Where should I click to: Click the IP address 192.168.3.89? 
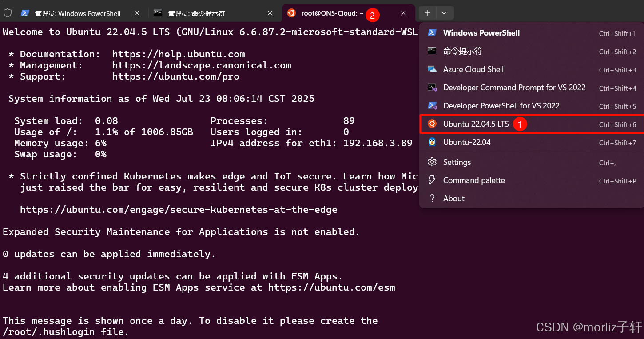pyautogui.click(x=378, y=143)
